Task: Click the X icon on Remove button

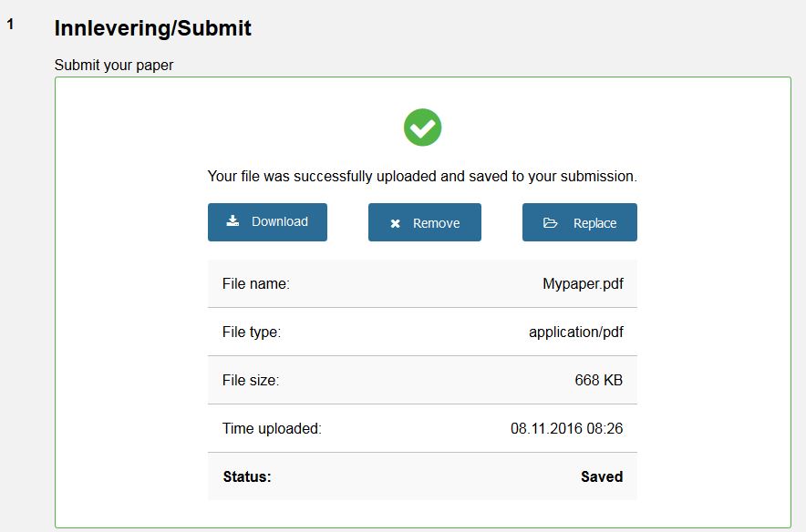Action: [x=395, y=223]
